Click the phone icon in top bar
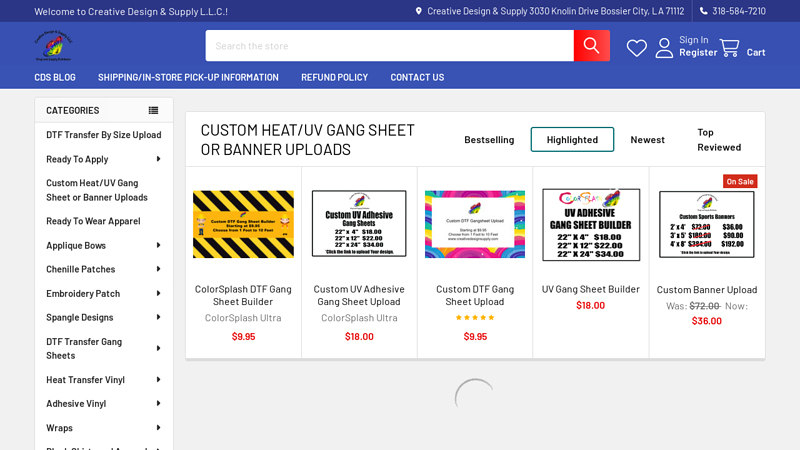The height and width of the screenshot is (450, 800). point(703,11)
